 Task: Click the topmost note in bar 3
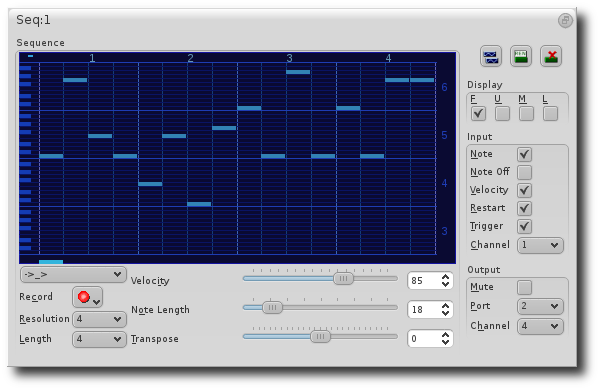tap(298, 72)
